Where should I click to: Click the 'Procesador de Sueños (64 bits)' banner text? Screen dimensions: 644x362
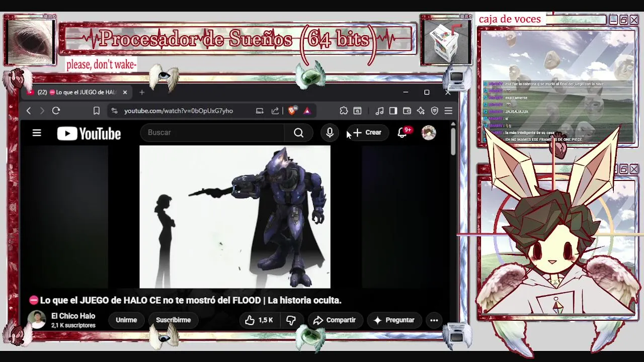pos(237,39)
